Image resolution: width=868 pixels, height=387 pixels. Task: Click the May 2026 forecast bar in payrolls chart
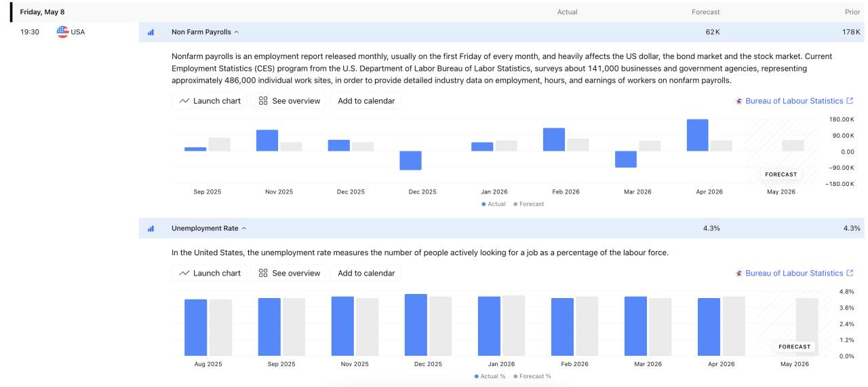pyautogui.click(x=793, y=145)
